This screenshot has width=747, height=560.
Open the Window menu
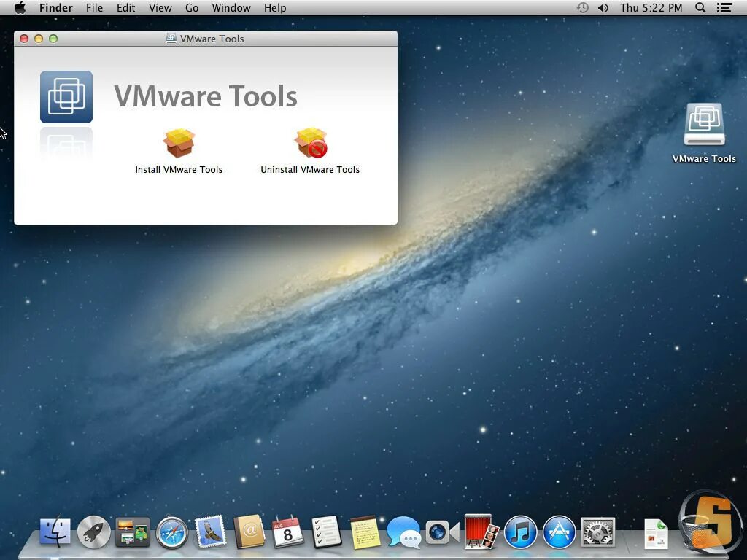click(231, 7)
